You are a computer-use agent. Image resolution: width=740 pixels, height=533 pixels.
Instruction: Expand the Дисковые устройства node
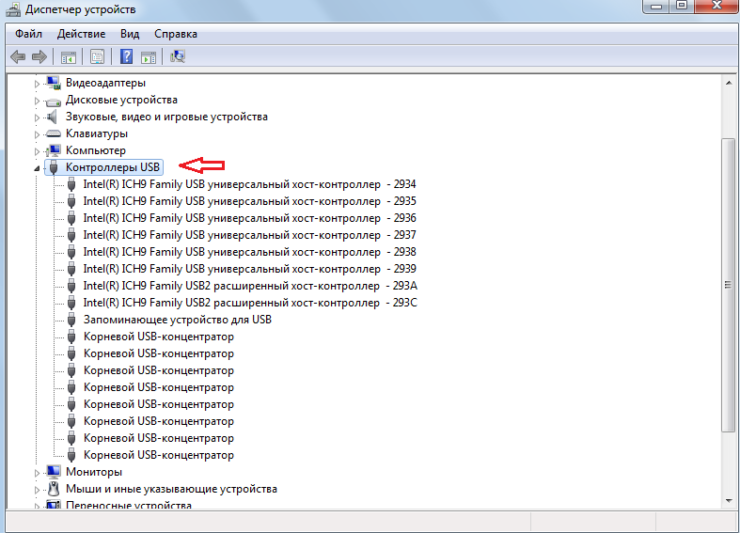pyautogui.click(x=37, y=101)
